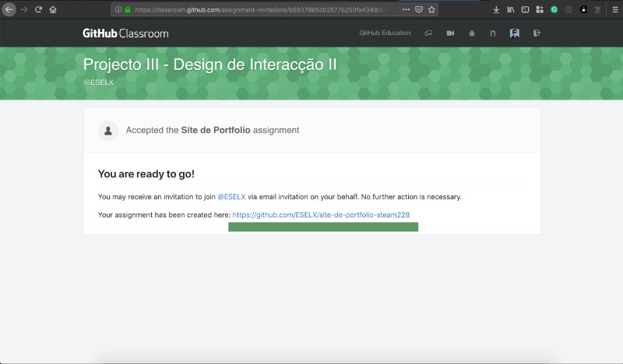Open the page actions three-dot menu
623x364 pixels.
[x=406, y=9]
